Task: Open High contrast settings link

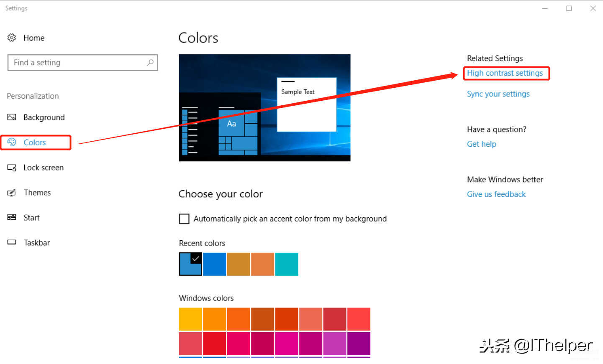Action: 505,73
